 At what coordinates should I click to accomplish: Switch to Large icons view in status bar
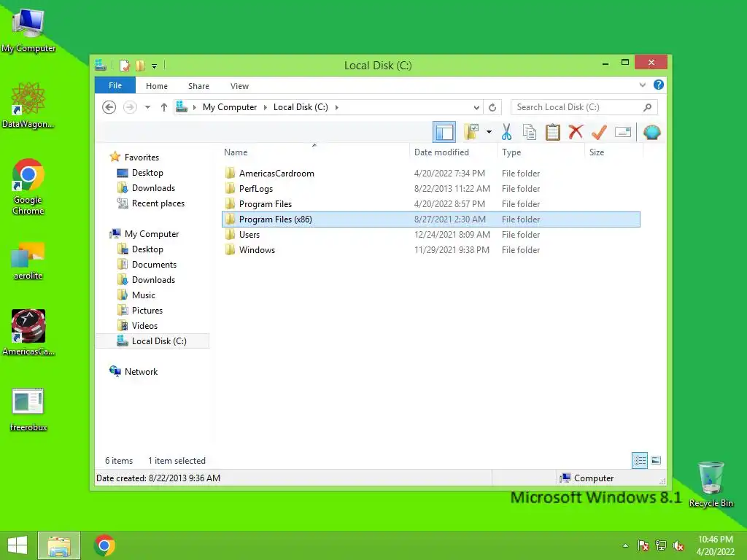(656, 460)
